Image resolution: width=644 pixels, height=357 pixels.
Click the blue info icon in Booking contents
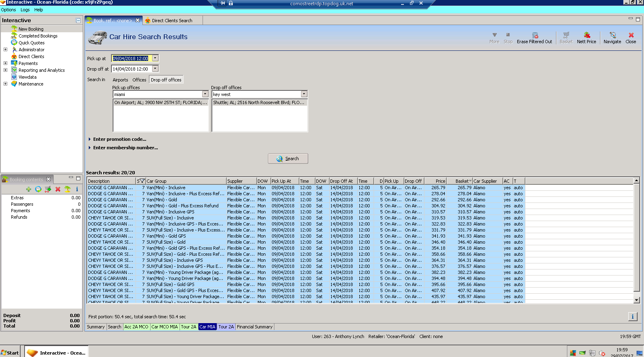(x=77, y=189)
